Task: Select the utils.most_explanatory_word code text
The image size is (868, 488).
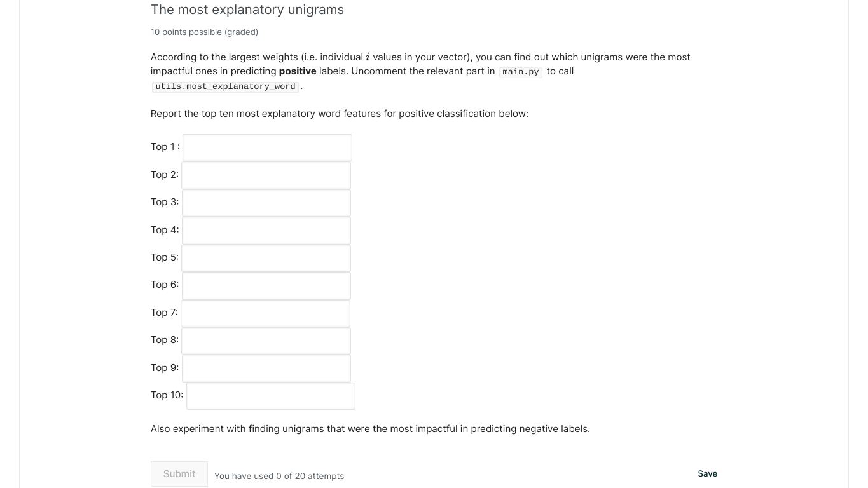Action: (x=224, y=86)
